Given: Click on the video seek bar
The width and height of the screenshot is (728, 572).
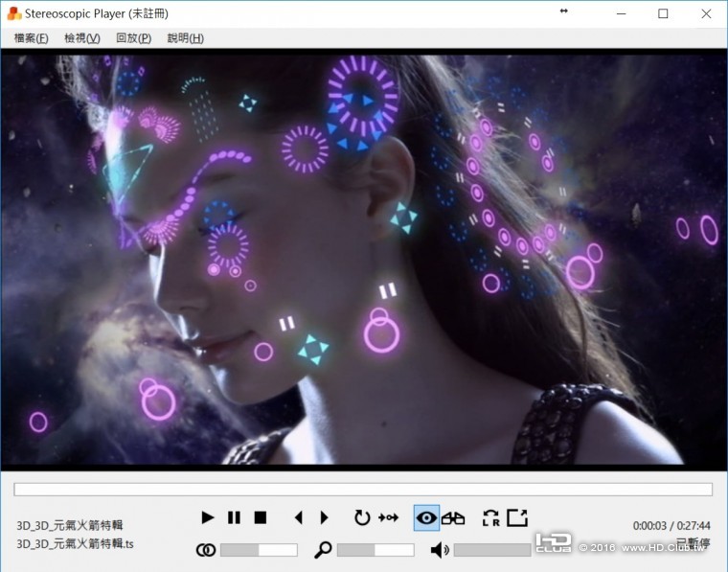Looking at the screenshot, I should tap(363, 490).
